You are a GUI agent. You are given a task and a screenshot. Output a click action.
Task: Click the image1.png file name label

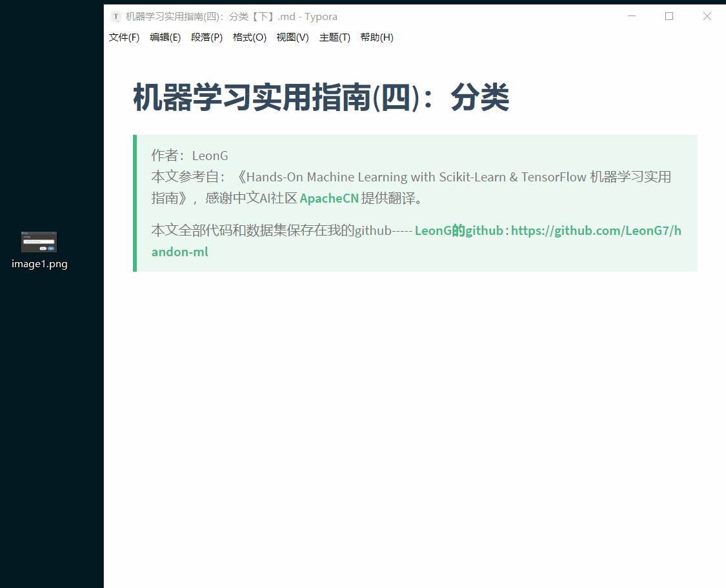tap(39, 264)
